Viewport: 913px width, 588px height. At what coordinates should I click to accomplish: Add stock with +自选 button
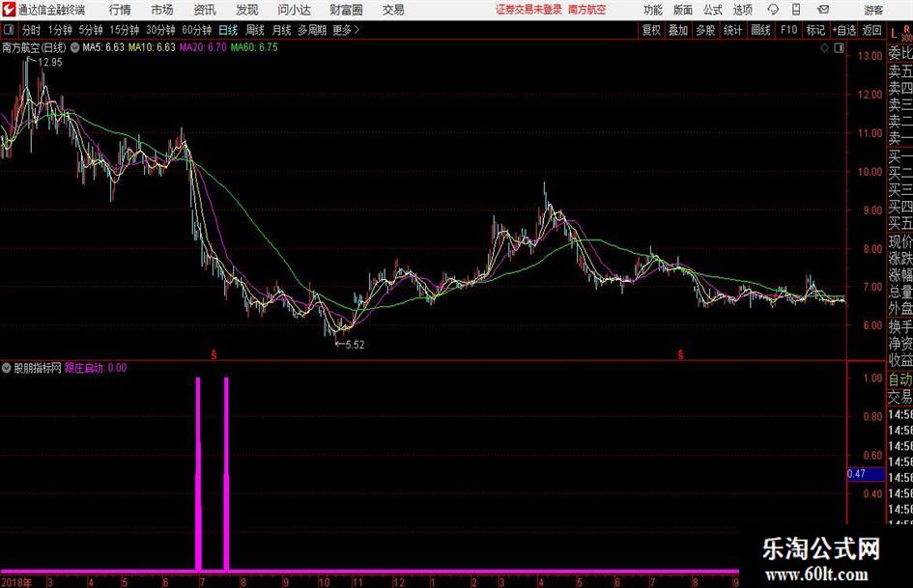click(x=844, y=30)
